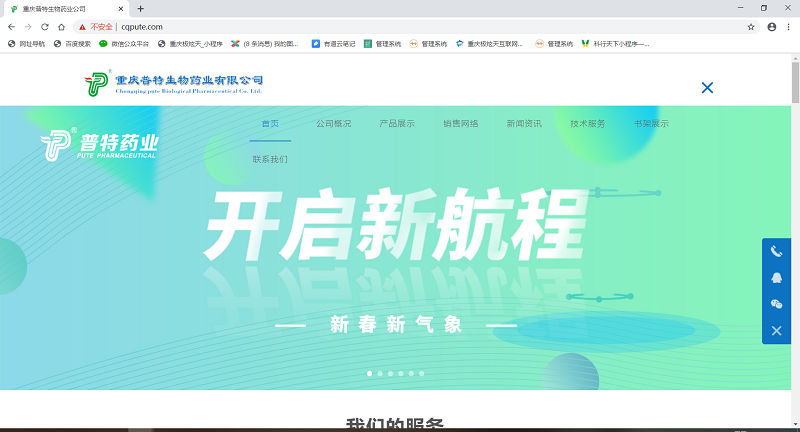The image size is (800, 432).
Task: Select the first carousel indicator dot
Action: coord(369,373)
